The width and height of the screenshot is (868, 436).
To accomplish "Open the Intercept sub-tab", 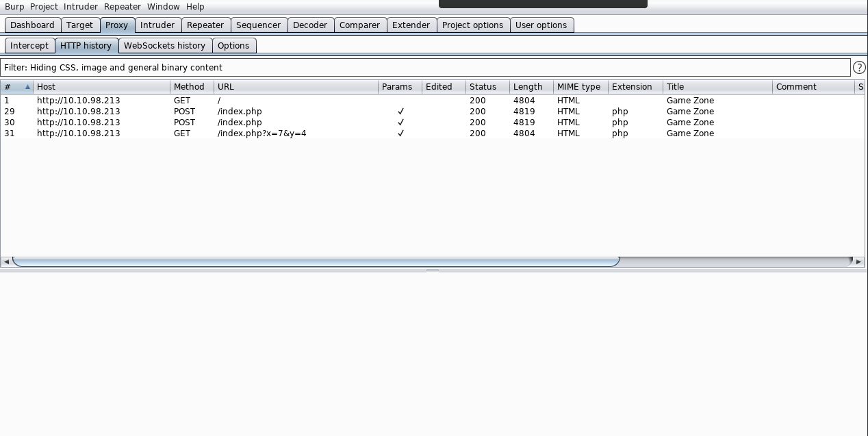I will (29, 46).
